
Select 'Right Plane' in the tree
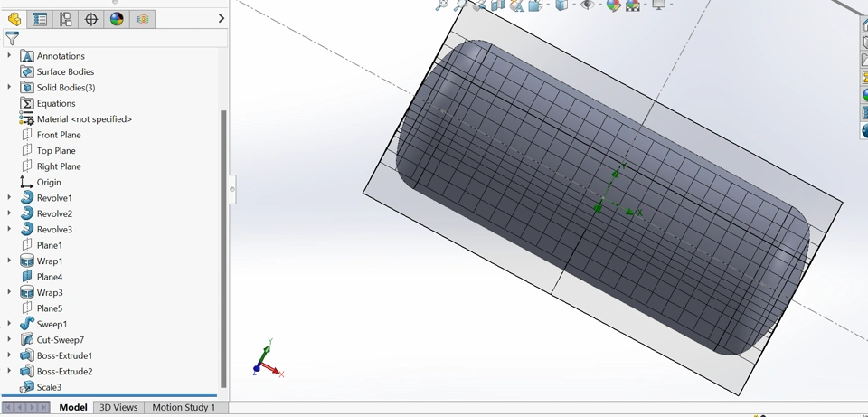click(x=59, y=166)
